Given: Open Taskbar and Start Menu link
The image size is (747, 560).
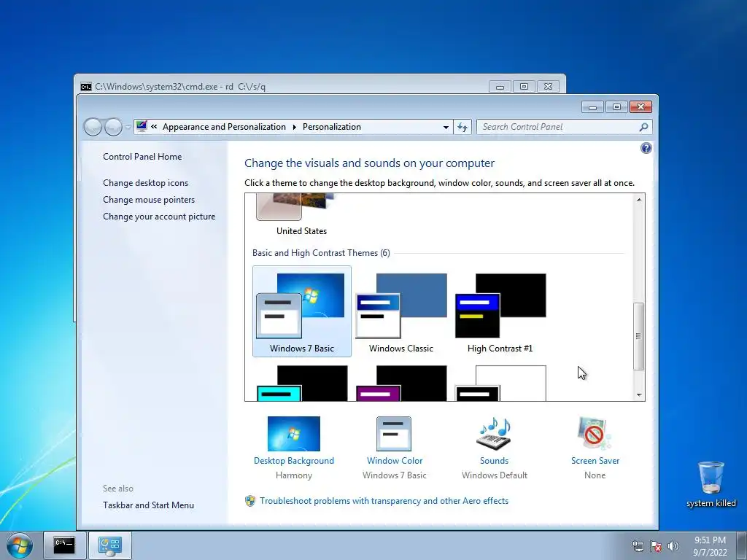Looking at the screenshot, I should (x=148, y=505).
